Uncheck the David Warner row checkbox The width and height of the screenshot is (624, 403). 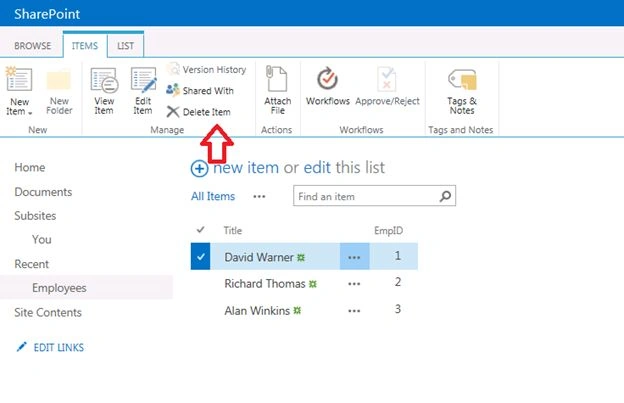click(x=201, y=257)
